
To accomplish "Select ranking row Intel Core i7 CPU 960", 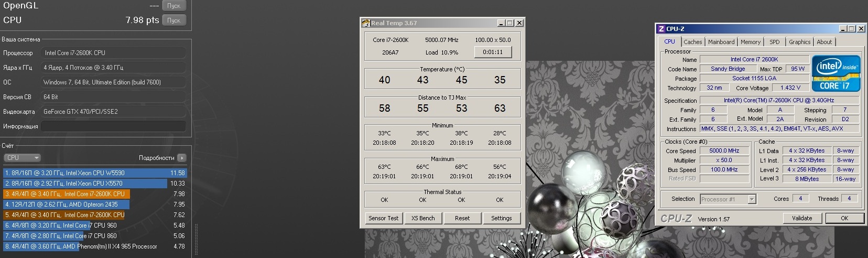I will 94,225.
